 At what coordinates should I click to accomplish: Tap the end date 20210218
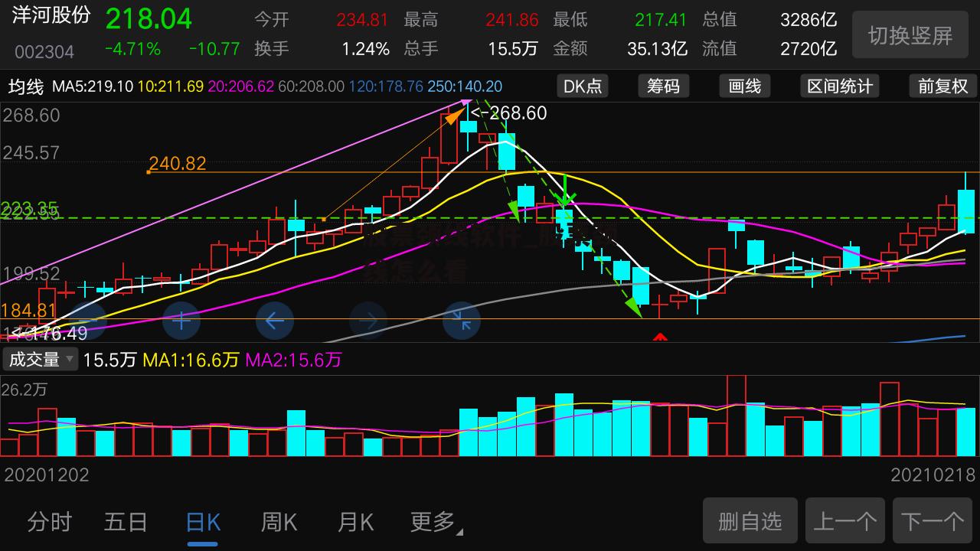933,475
